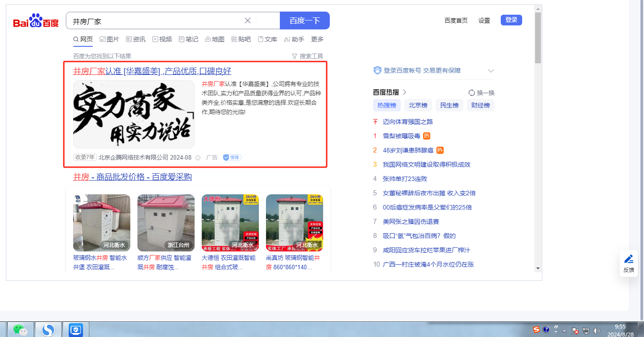Open the 资讯 tab
The width and height of the screenshot is (644, 337).
[x=136, y=39]
